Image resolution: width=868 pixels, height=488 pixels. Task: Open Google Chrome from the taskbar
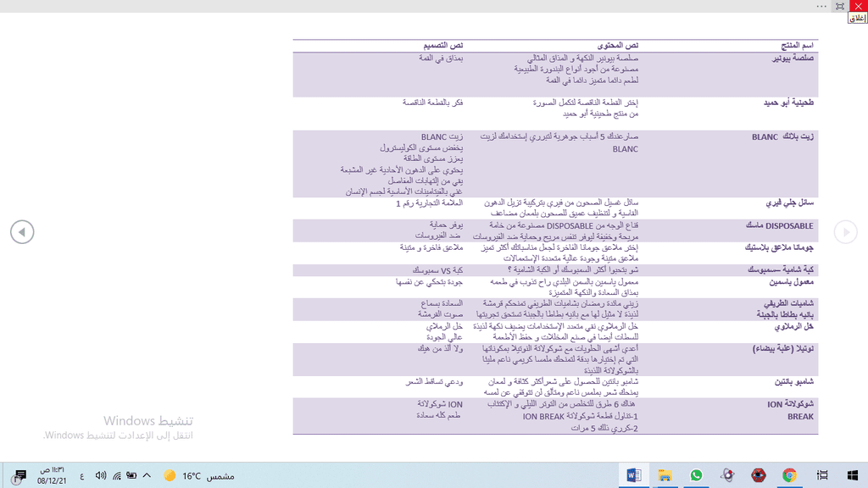(789, 475)
